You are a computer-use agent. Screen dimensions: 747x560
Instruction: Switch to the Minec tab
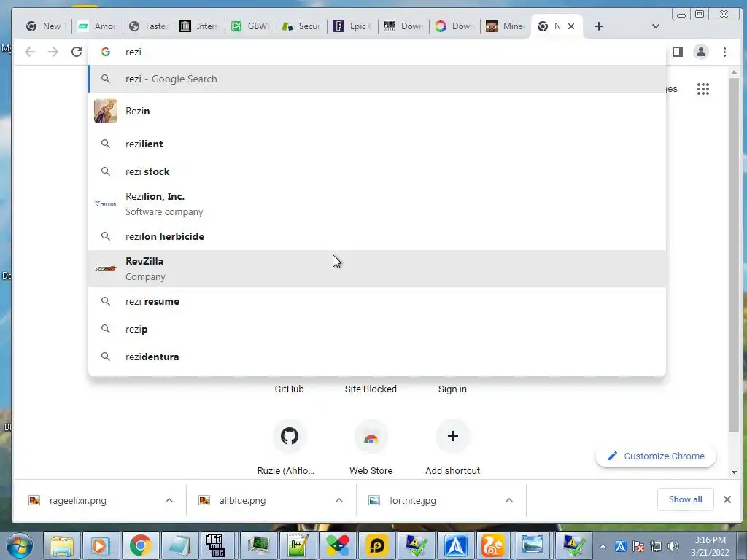pyautogui.click(x=506, y=26)
